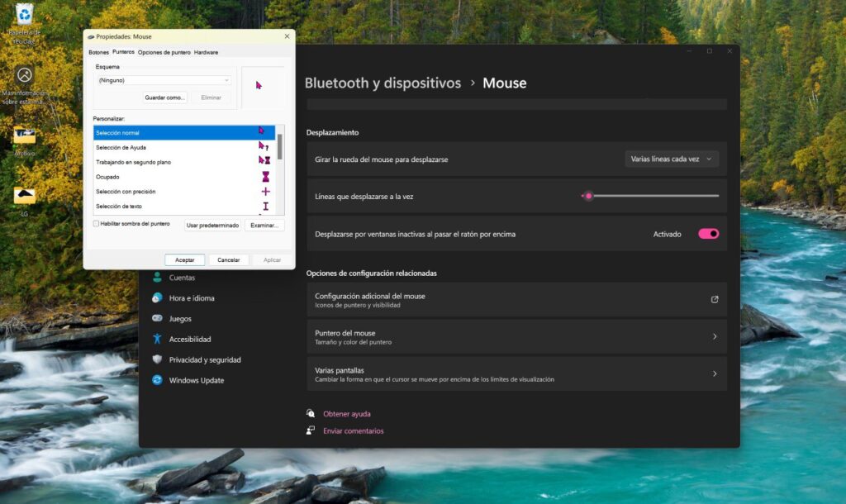Click the Privacidad y seguridad shield icon
The width and height of the screenshot is (846, 504).
(x=157, y=359)
